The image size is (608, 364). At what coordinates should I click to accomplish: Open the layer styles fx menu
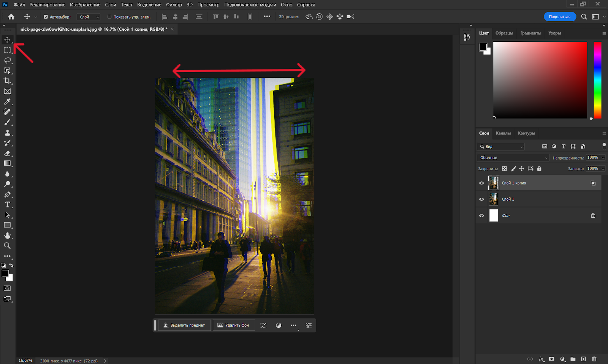541,359
